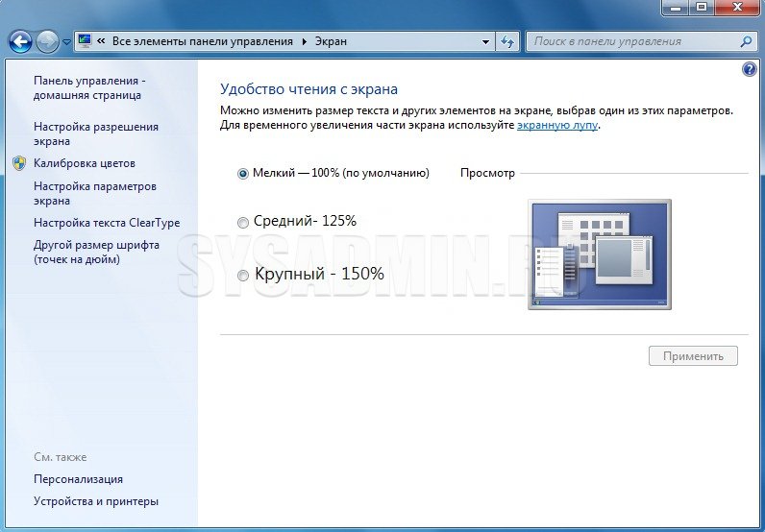Minimize the window
The height and width of the screenshot is (532, 765).
tap(676, 7)
